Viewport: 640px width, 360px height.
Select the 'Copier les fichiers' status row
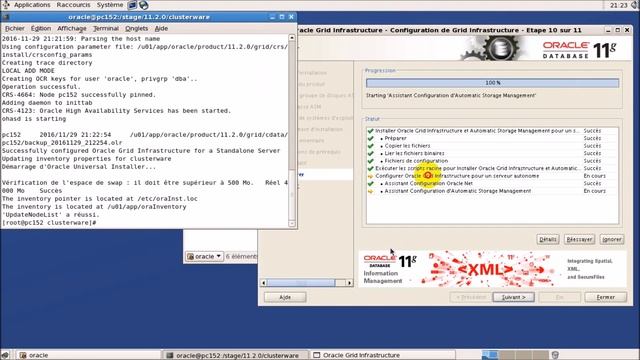[x=492, y=146]
